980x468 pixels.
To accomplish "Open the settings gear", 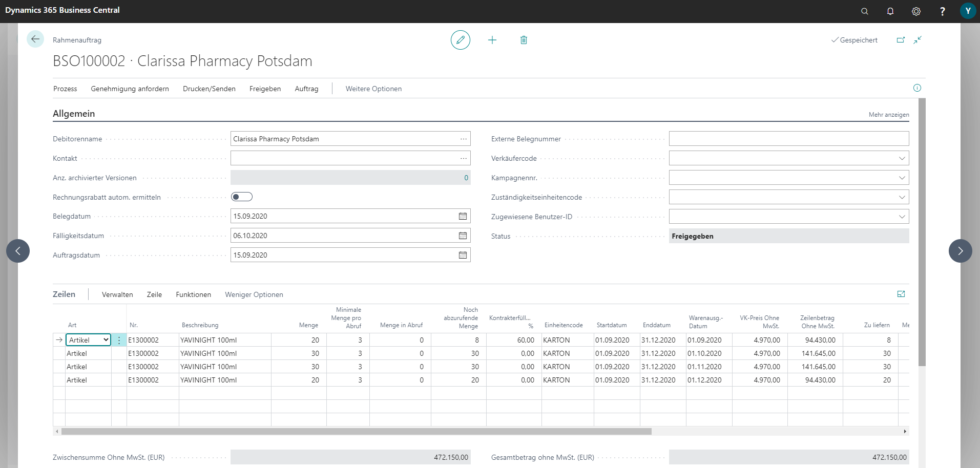I will [x=916, y=11].
